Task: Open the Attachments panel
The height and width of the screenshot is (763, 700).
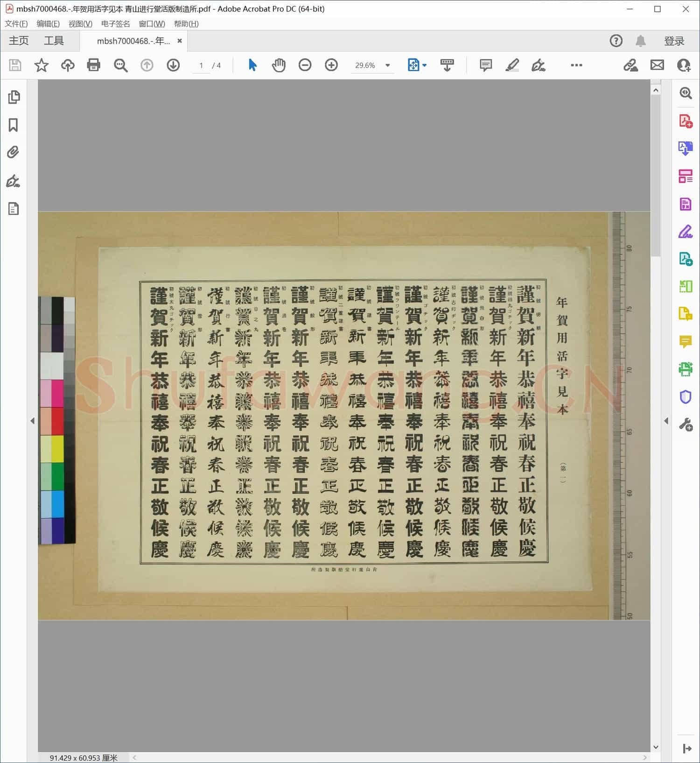Action: 14,152
